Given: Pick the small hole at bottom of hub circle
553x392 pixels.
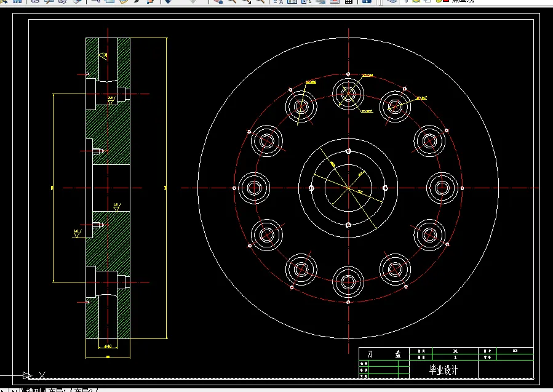Looking at the screenshot, I should click(348, 225).
